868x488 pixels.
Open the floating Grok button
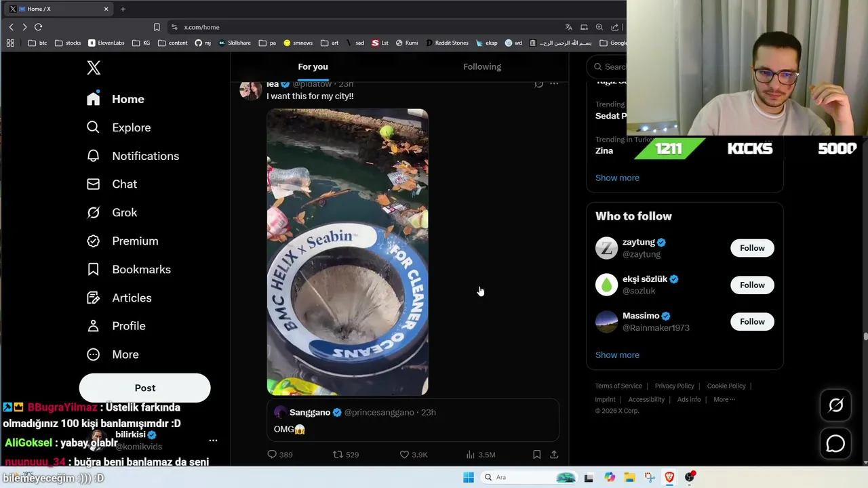point(835,405)
